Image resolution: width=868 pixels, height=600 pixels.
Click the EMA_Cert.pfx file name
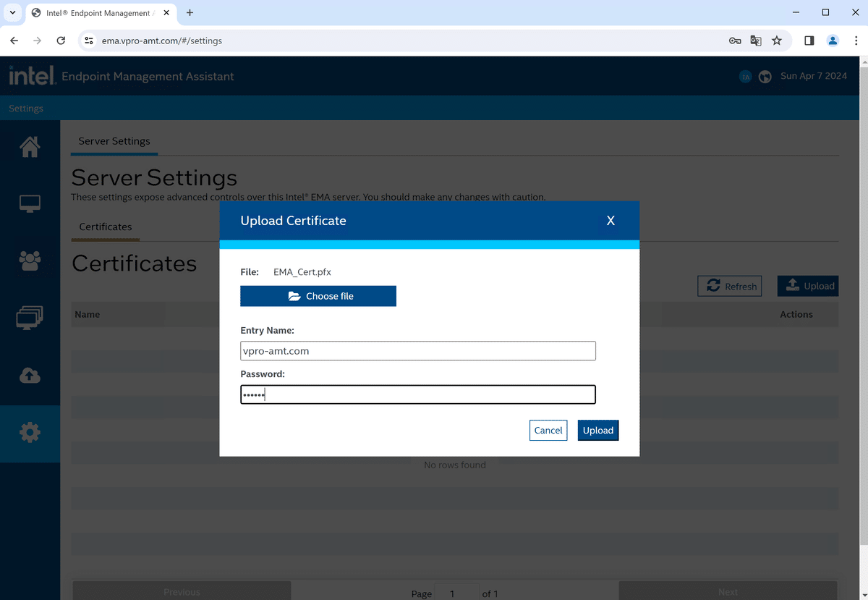click(302, 272)
